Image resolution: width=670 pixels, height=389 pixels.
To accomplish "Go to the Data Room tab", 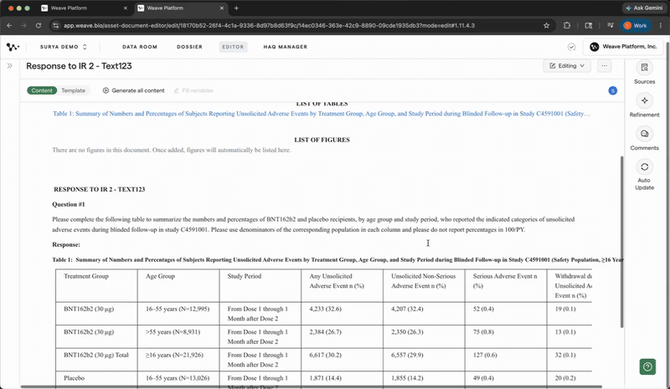I will coord(140,47).
